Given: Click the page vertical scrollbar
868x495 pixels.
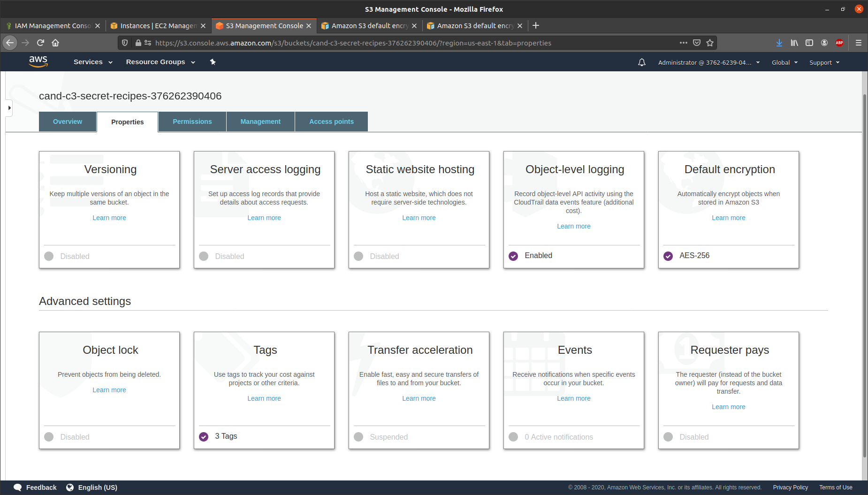Looking at the screenshot, I should (865, 276).
